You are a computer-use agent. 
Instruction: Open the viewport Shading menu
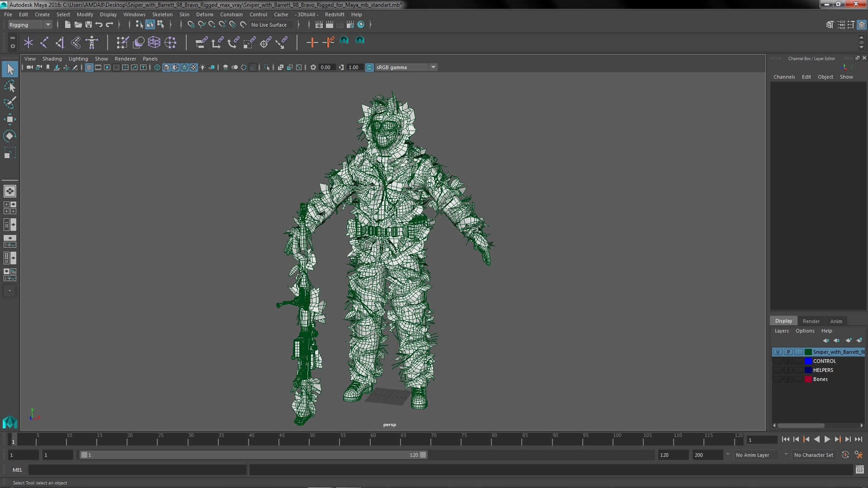[x=52, y=59]
